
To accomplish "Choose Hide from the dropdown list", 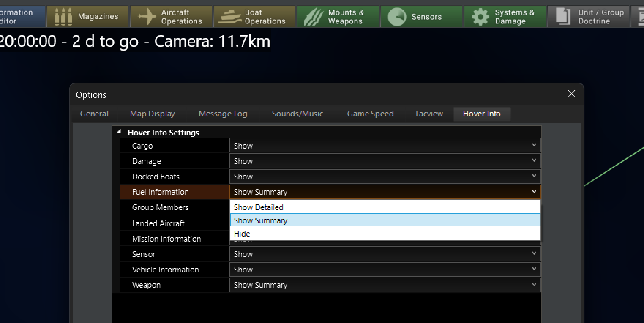I will [385, 234].
